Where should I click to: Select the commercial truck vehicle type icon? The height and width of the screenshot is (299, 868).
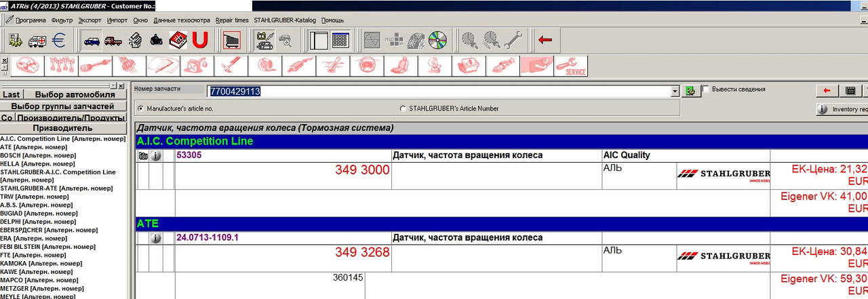pos(114,41)
